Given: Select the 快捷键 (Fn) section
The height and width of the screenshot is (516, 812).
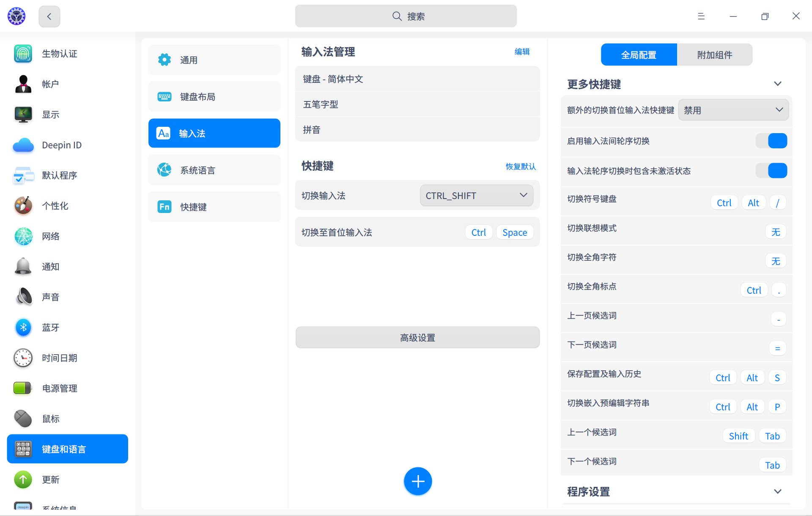Looking at the screenshot, I should (214, 207).
